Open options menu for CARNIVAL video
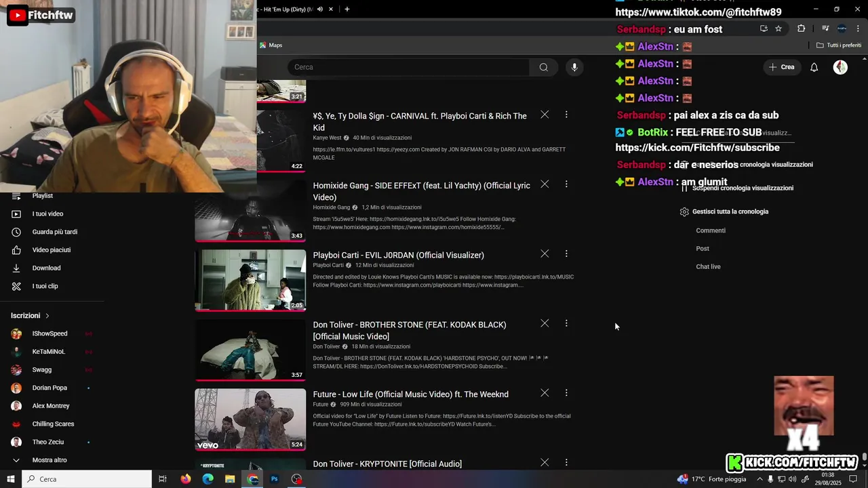This screenshot has height=488, width=868. [566, 115]
